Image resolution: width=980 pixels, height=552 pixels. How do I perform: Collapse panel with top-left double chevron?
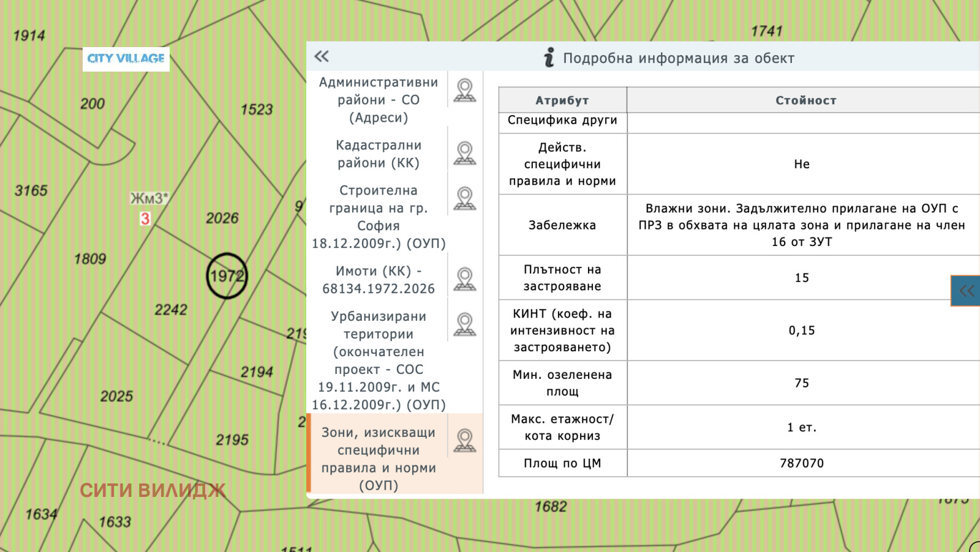click(322, 57)
